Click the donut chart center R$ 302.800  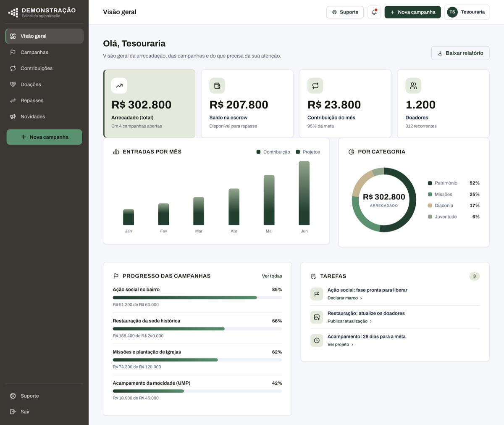[384, 197]
